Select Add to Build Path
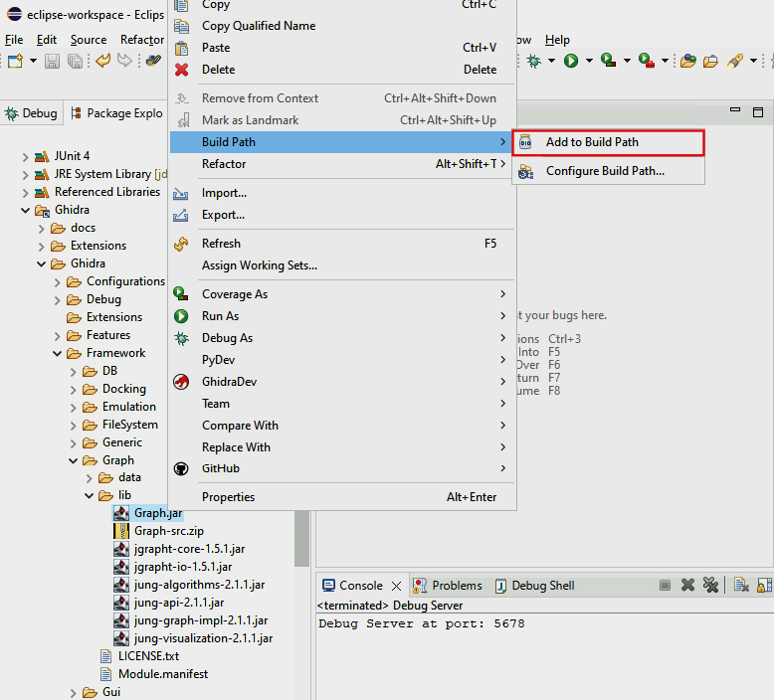 [x=608, y=142]
